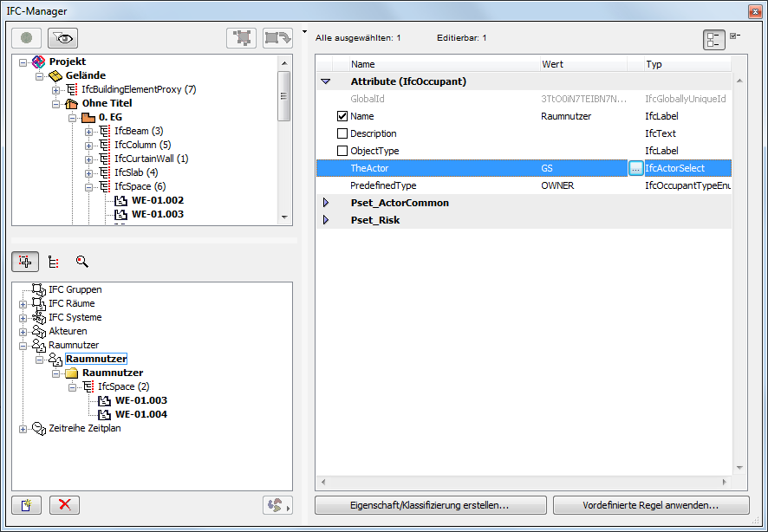The height and width of the screenshot is (532, 768).
Task: Click the properties list scroll up arrow
Action: click(739, 81)
